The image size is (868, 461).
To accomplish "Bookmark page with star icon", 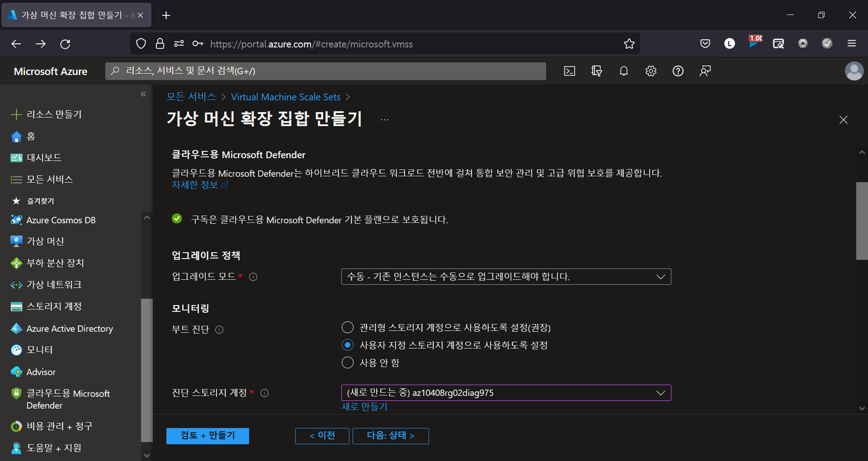I will [x=629, y=44].
